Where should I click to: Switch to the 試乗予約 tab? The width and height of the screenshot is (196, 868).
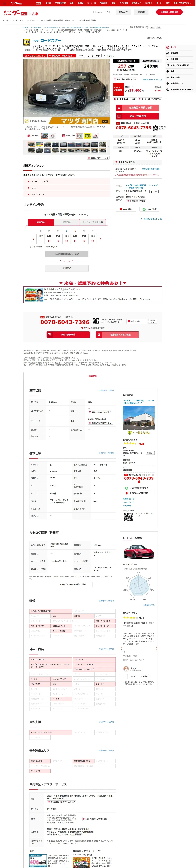(x=67, y=222)
